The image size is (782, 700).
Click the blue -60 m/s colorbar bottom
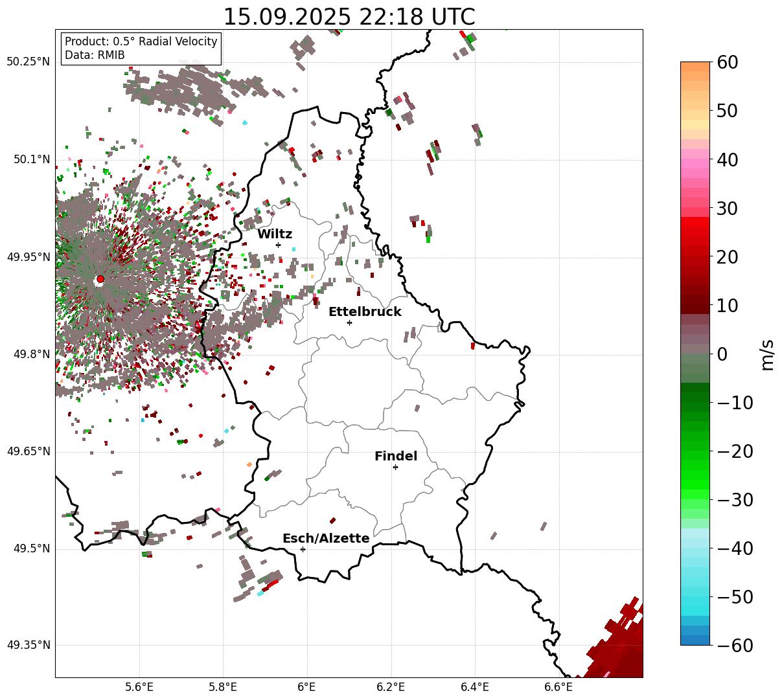[695, 640]
